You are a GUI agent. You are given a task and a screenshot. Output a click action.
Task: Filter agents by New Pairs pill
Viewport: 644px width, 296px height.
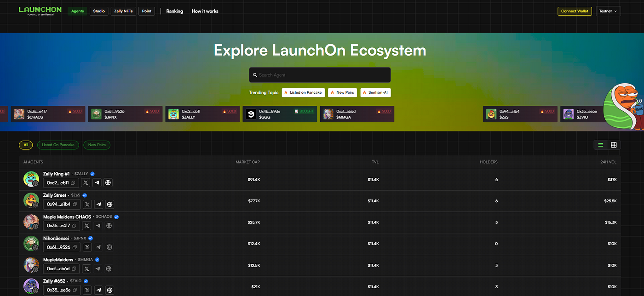[x=97, y=145]
